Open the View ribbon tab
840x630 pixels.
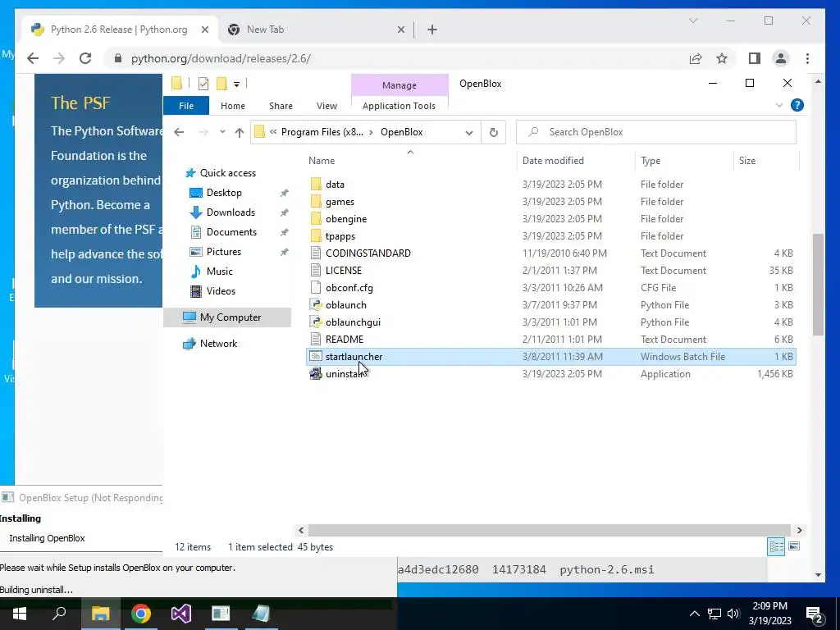pos(326,106)
